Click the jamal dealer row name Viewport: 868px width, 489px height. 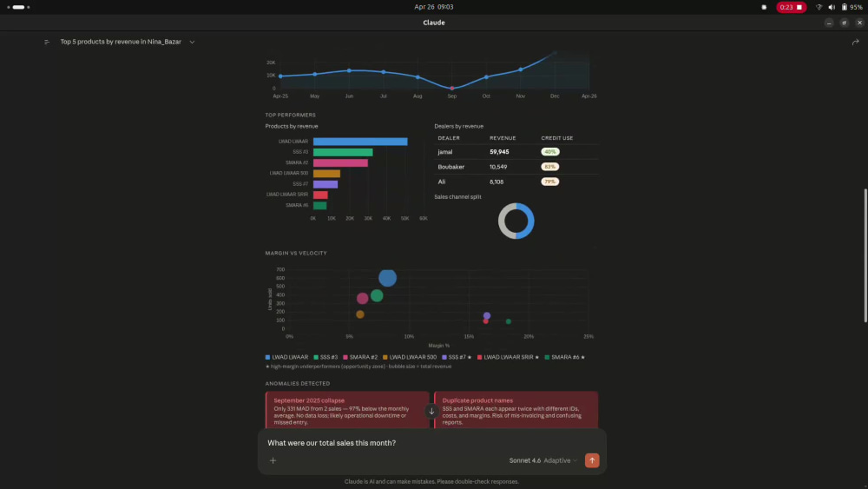point(445,152)
